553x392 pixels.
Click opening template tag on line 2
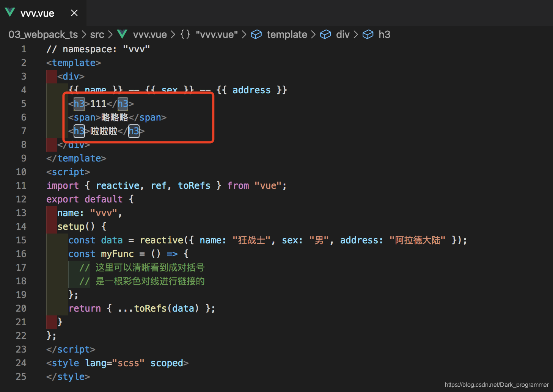coord(74,63)
